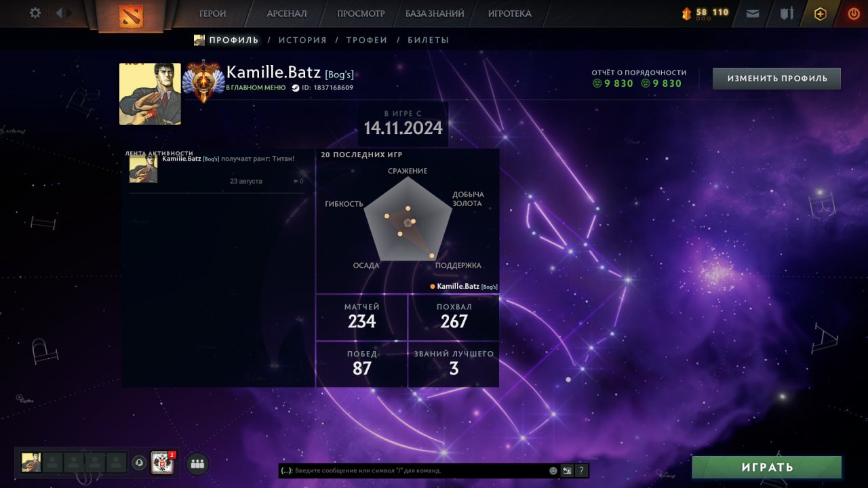The height and width of the screenshot is (488, 868).
Task: Open the АРСЕНАЛ menu
Action: pyautogui.click(x=287, y=14)
